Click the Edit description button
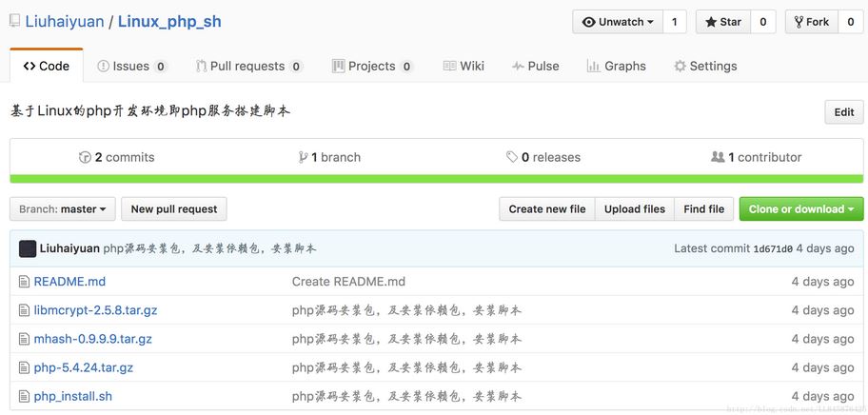The image size is (868, 415). (843, 112)
